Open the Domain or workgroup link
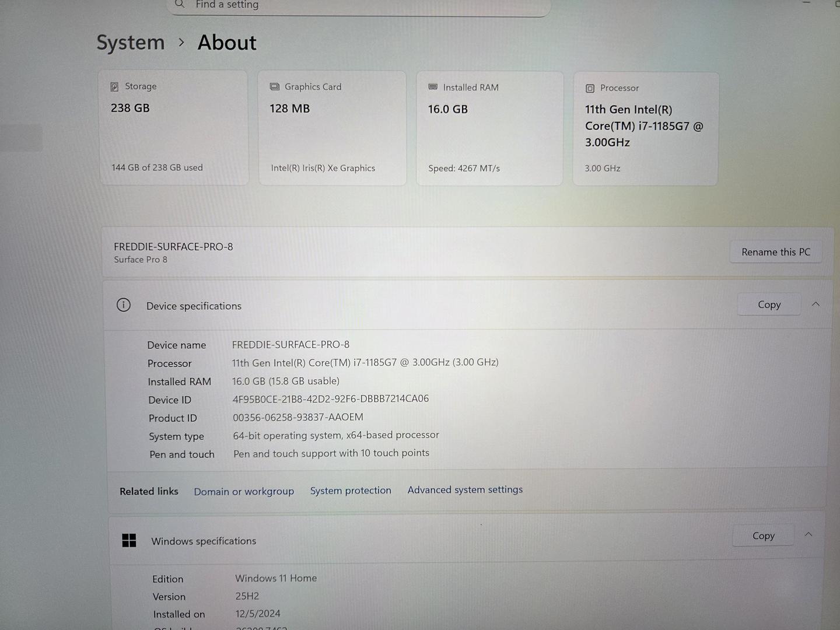The height and width of the screenshot is (630, 840). 244,491
